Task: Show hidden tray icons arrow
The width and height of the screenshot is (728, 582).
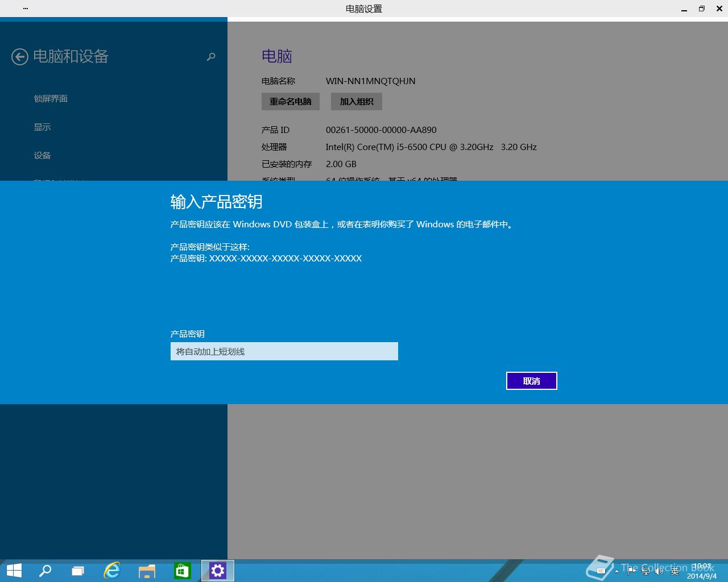Action: point(617,571)
